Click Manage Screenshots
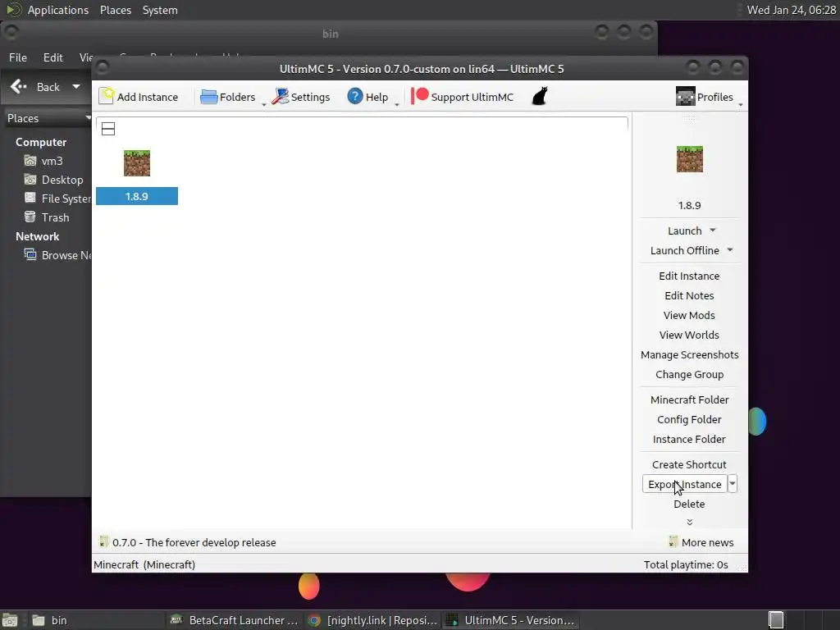 689,354
